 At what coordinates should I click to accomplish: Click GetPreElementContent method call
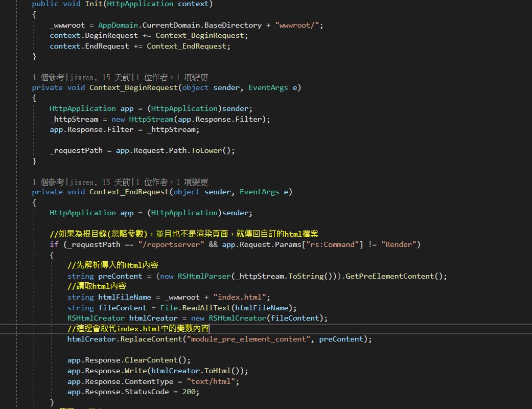(x=389, y=276)
